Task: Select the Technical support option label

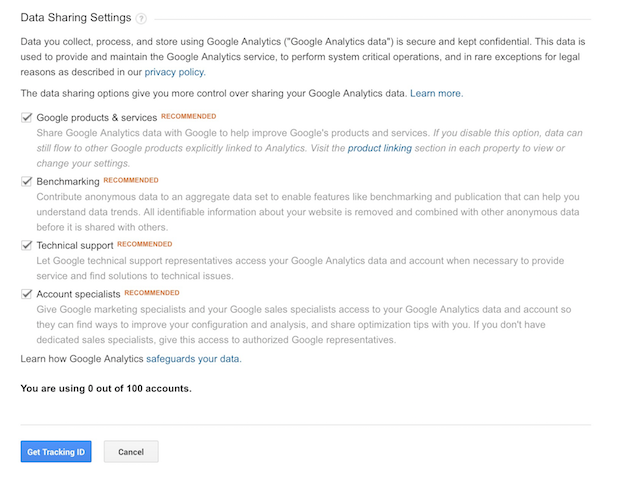Action: (75, 246)
